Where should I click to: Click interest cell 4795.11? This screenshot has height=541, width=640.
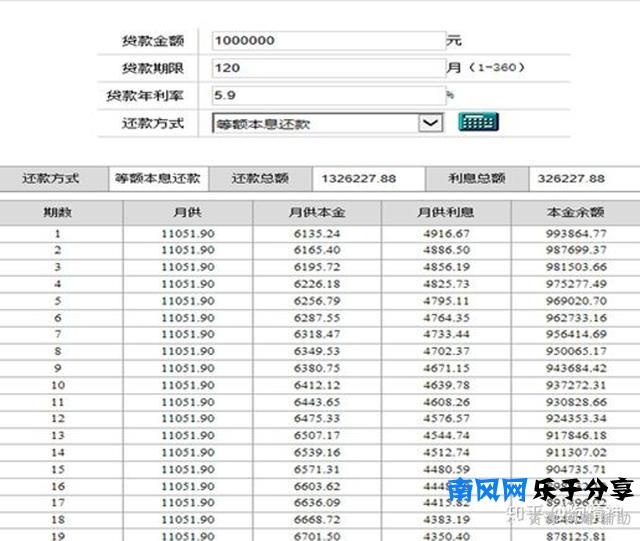click(x=446, y=301)
